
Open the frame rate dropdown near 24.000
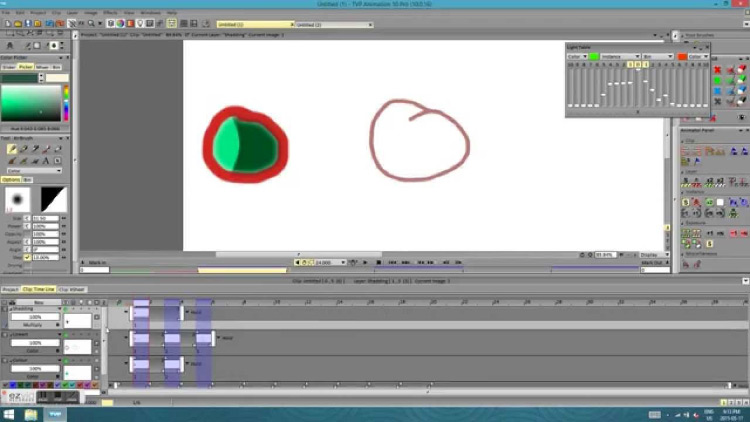click(x=343, y=263)
